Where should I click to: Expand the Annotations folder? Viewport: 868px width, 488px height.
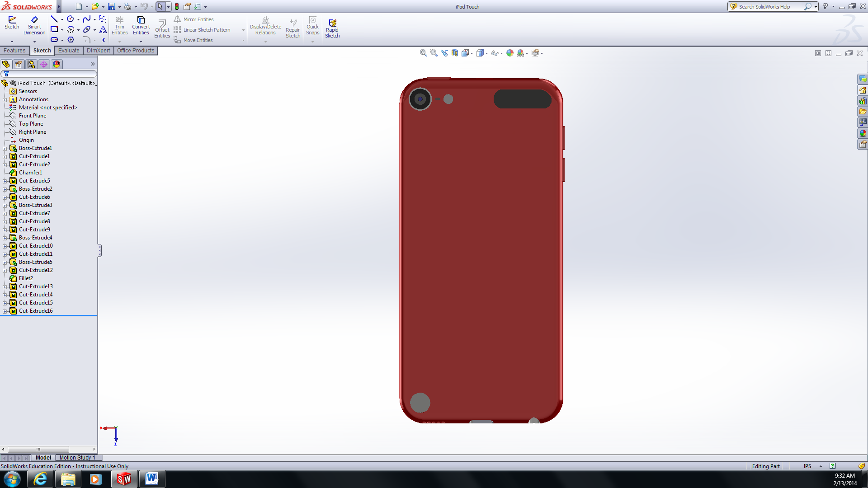click(5, 100)
